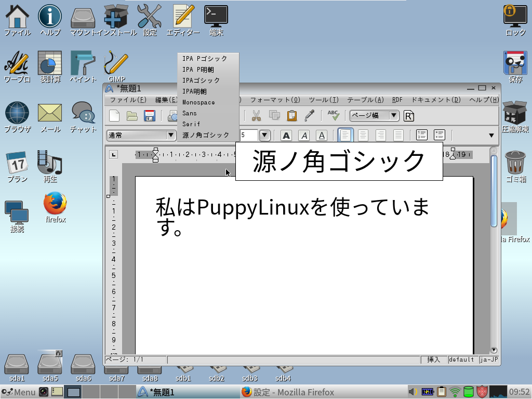Save the document with the floppy disk icon
This screenshot has height=399, width=532.
[149, 116]
